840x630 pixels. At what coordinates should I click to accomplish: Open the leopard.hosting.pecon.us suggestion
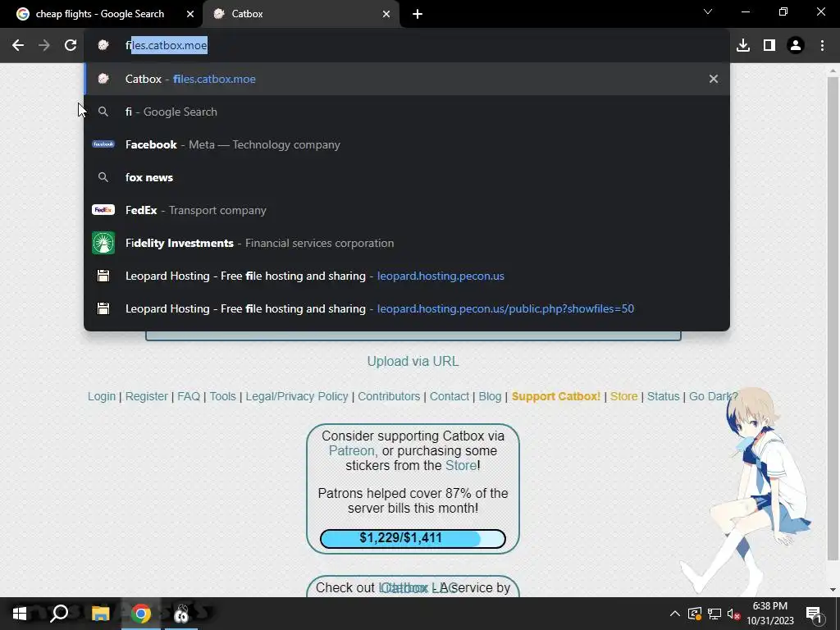tap(407, 276)
